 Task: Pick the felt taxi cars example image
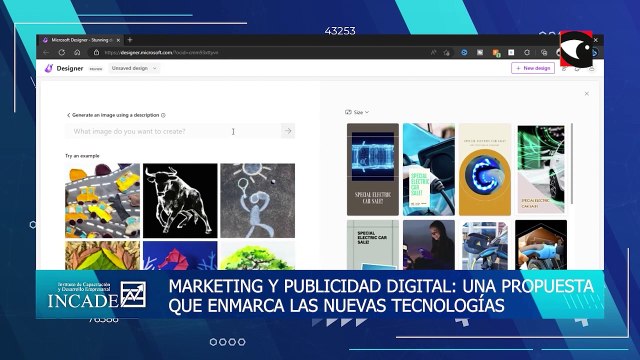point(102,200)
